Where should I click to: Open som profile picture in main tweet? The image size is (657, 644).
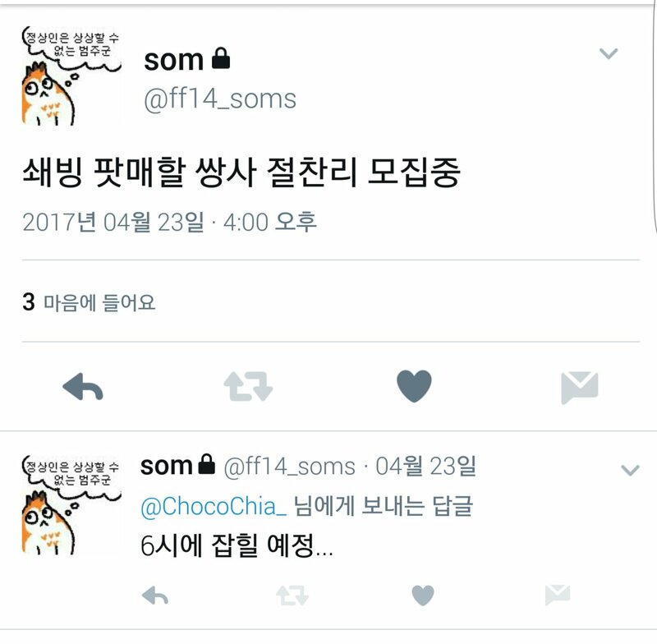click(x=71, y=76)
